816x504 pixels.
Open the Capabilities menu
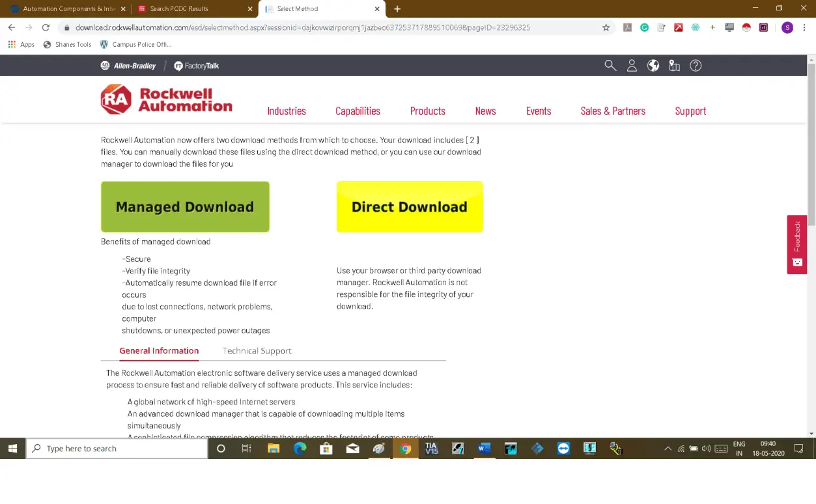click(358, 111)
